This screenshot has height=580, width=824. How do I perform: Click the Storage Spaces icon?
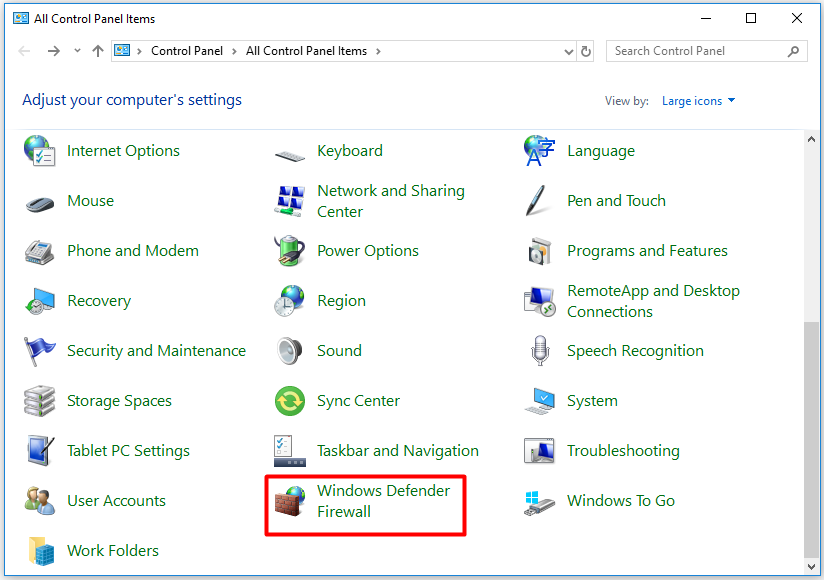coord(39,401)
